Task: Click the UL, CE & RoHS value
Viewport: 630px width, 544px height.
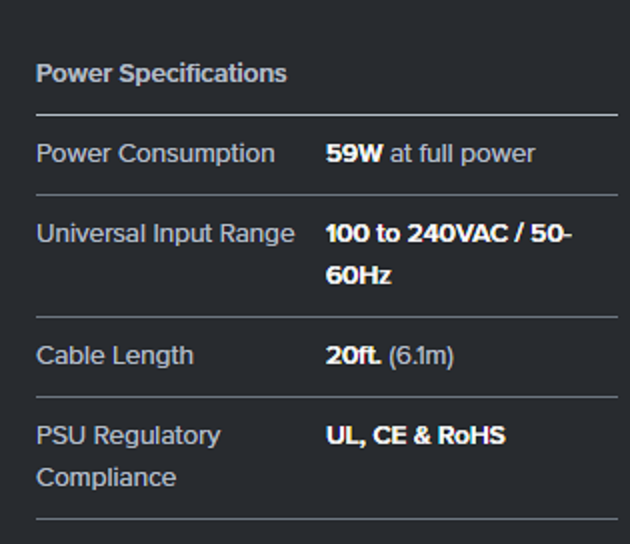Action: [416, 436]
